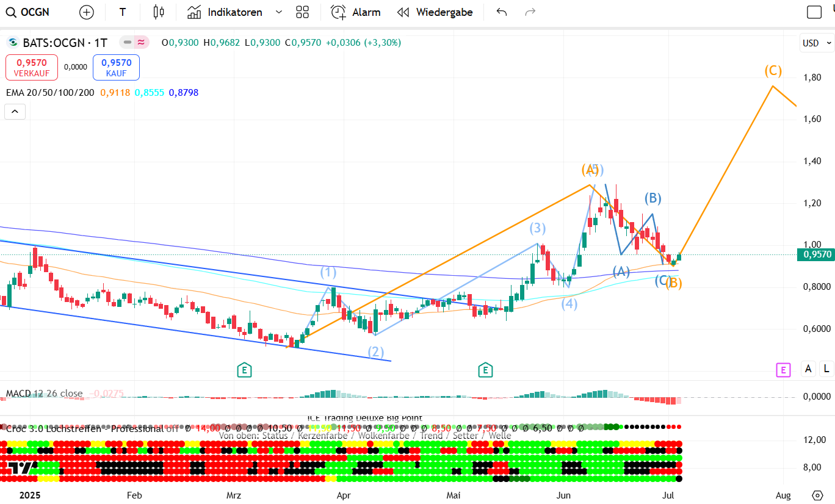
Task: Click the blue KAUF buy button
Action: tap(116, 67)
